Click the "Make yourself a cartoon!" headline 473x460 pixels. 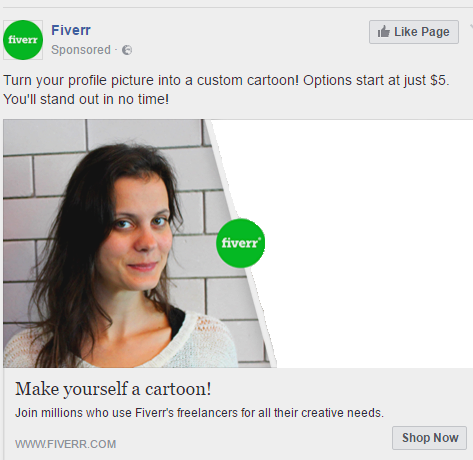point(113,389)
